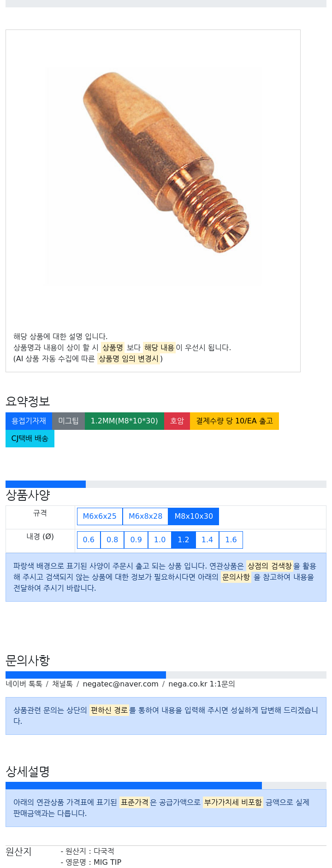The height and width of the screenshot is (868, 332).
Task: Open the nega.co.kr 1:1문의 link
Action: [202, 684]
